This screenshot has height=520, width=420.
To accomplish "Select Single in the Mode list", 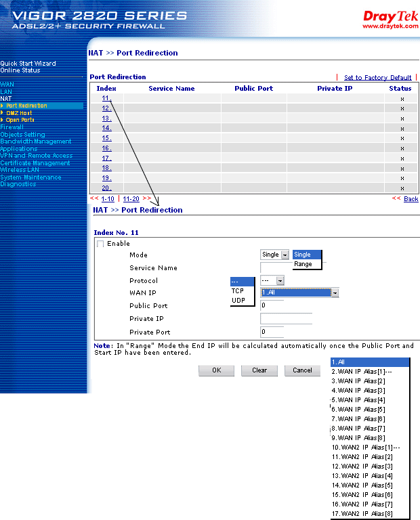I will tap(307, 255).
